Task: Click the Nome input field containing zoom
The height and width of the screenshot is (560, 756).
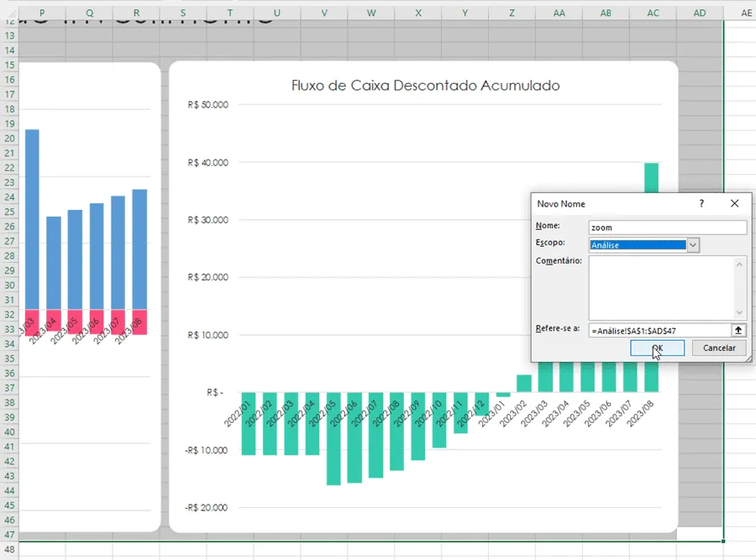Action: (668, 227)
